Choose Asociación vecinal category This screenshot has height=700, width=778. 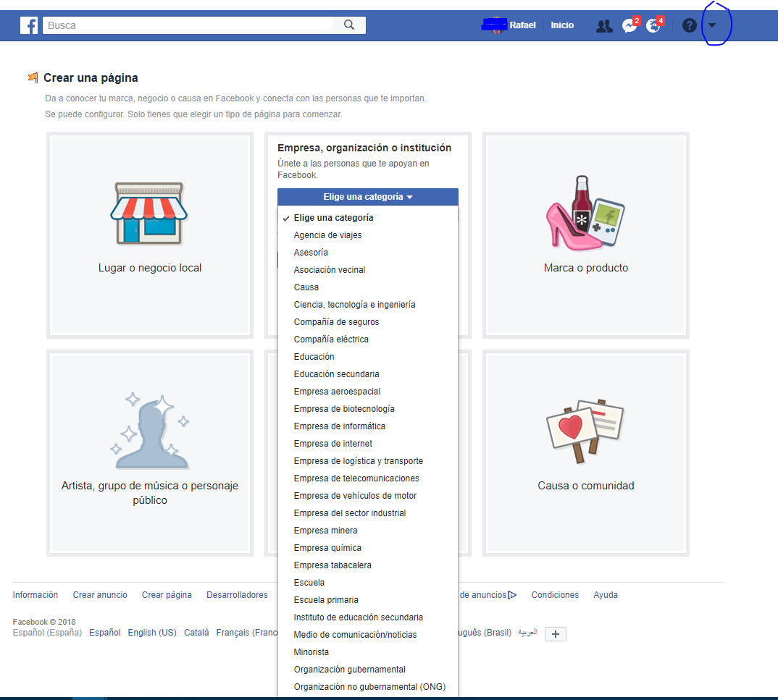[x=368, y=270]
